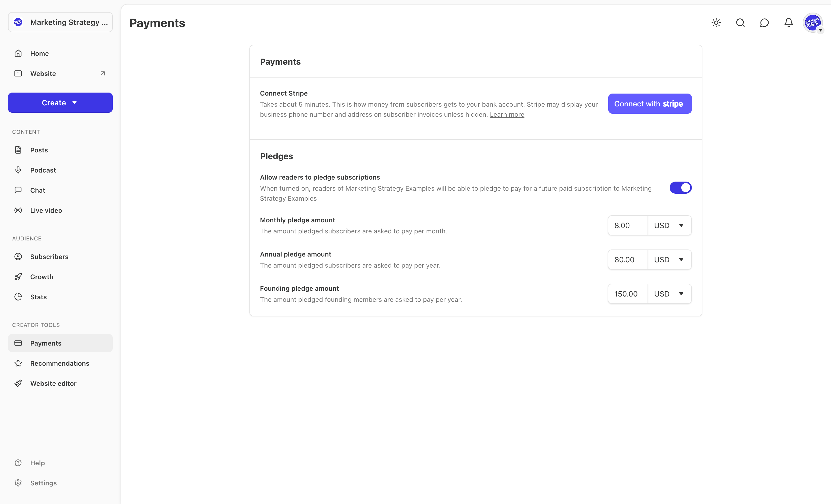
Task: Open the profile avatar menu
Action: coord(813,23)
